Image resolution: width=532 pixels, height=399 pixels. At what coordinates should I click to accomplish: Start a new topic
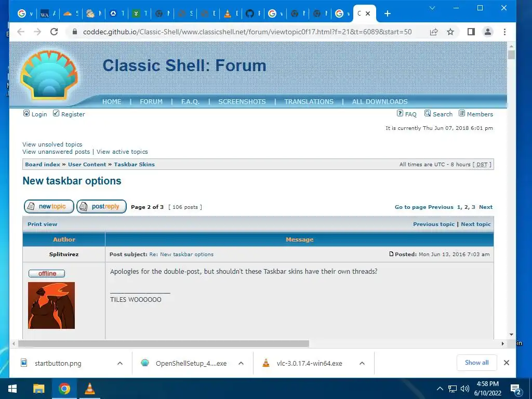(49, 206)
